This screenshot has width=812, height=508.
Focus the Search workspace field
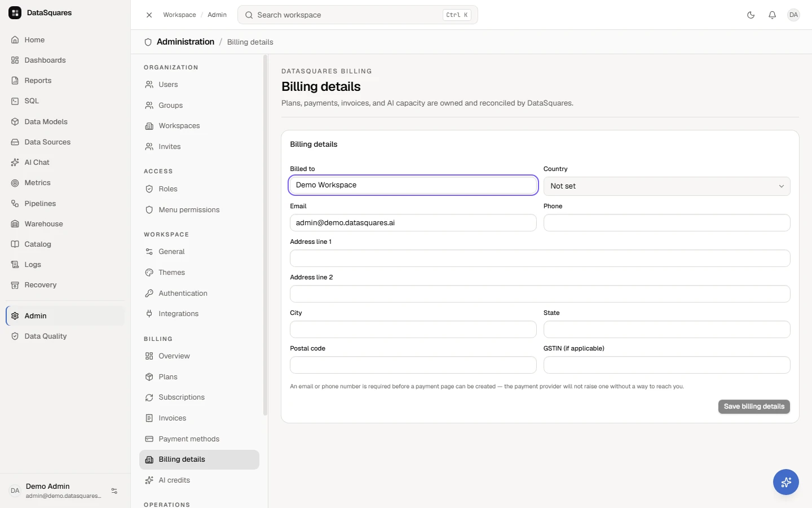(x=358, y=15)
